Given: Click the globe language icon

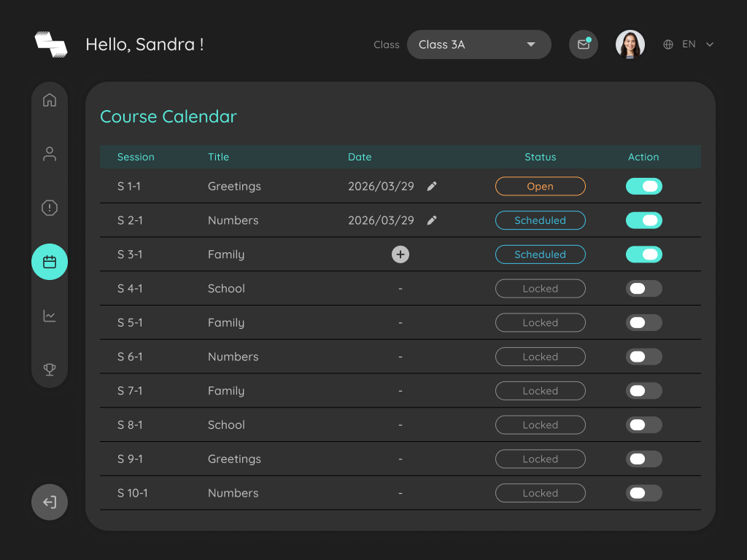Looking at the screenshot, I should coord(668,44).
